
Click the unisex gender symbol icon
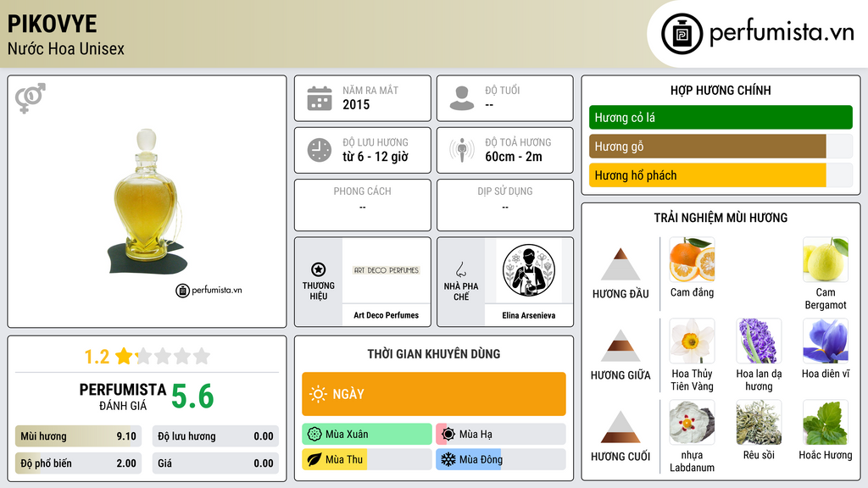pos(30,98)
